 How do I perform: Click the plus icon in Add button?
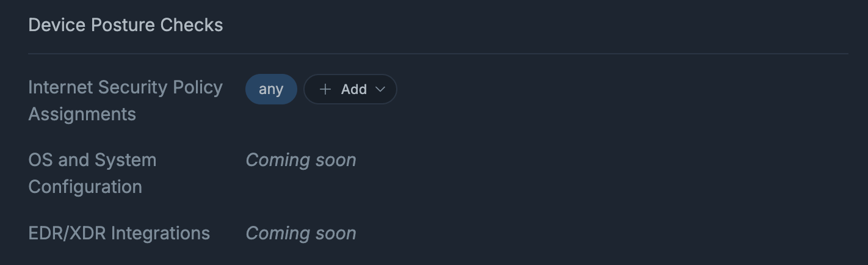325,89
